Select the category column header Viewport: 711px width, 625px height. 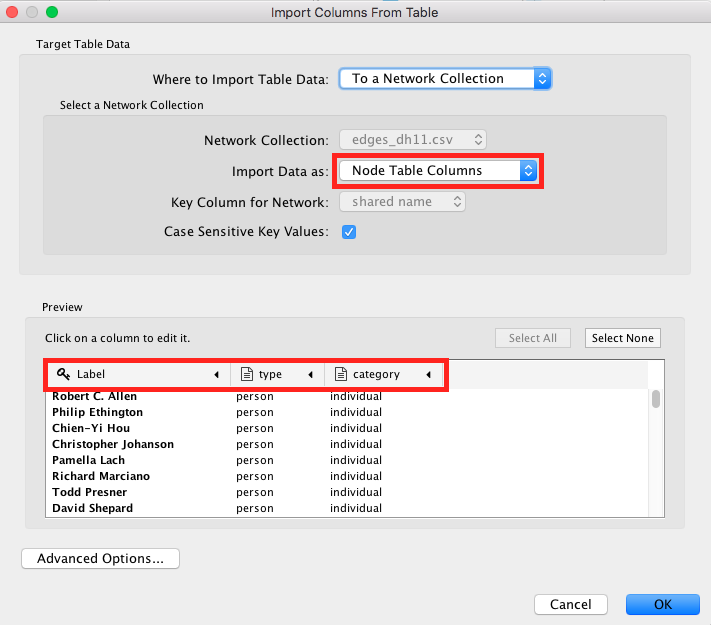(x=383, y=374)
